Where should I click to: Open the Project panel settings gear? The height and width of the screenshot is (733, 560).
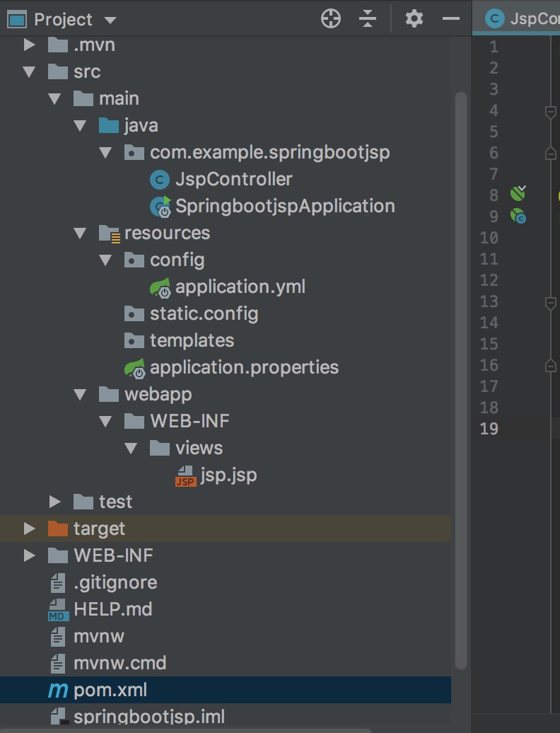coord(414,19)
